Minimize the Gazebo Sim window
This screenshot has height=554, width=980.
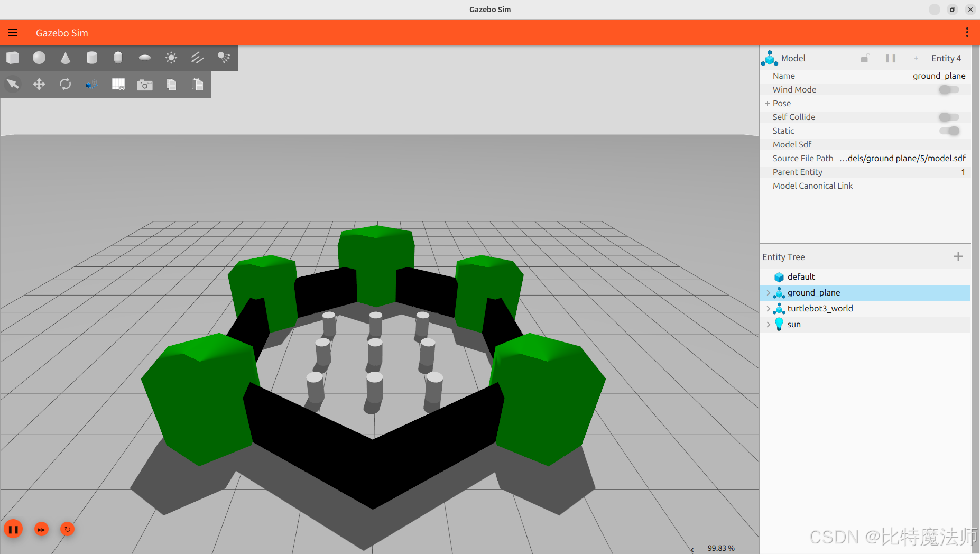935,10
